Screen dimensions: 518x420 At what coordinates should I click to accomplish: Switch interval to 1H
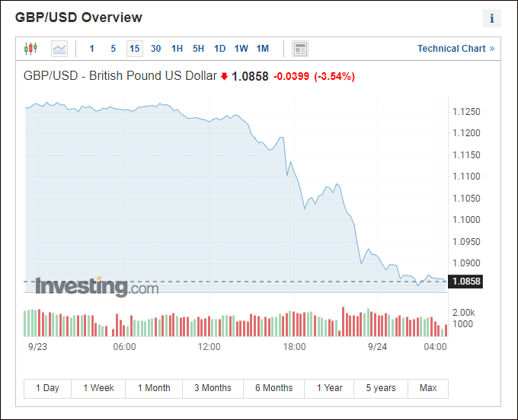pos(177,49)
